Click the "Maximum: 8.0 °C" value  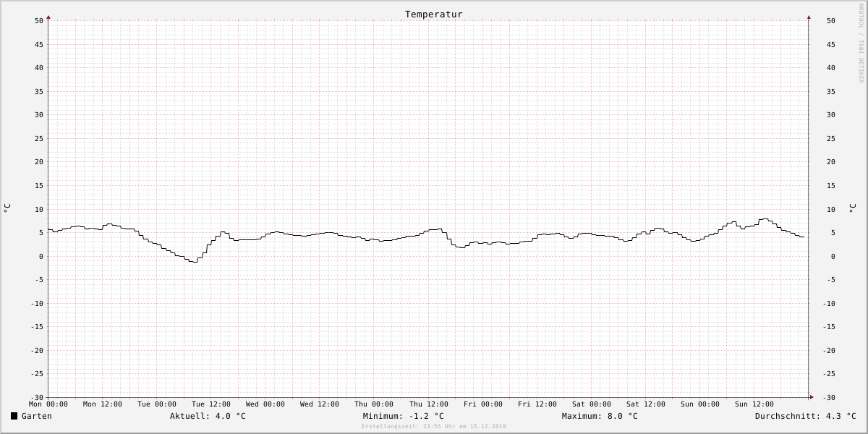click(600, 416)
